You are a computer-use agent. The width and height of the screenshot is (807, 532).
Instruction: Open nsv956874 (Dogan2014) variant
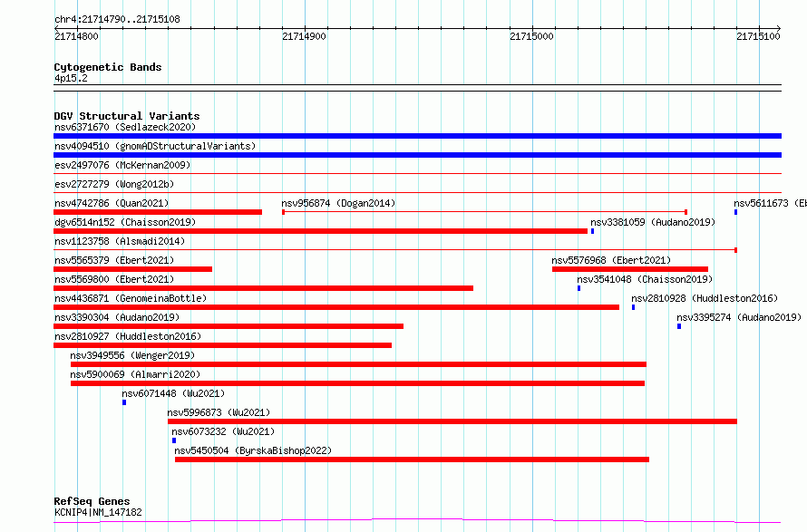(x=338, y=203)
